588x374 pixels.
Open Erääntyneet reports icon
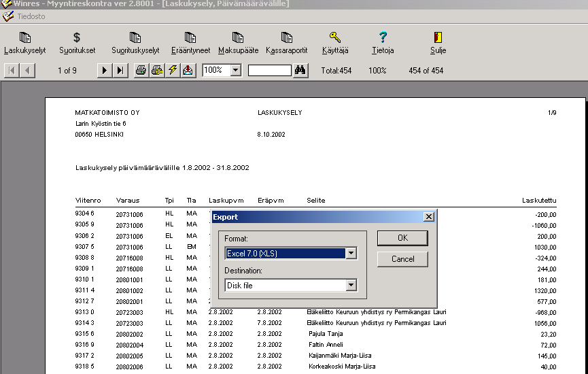point(190,43)
